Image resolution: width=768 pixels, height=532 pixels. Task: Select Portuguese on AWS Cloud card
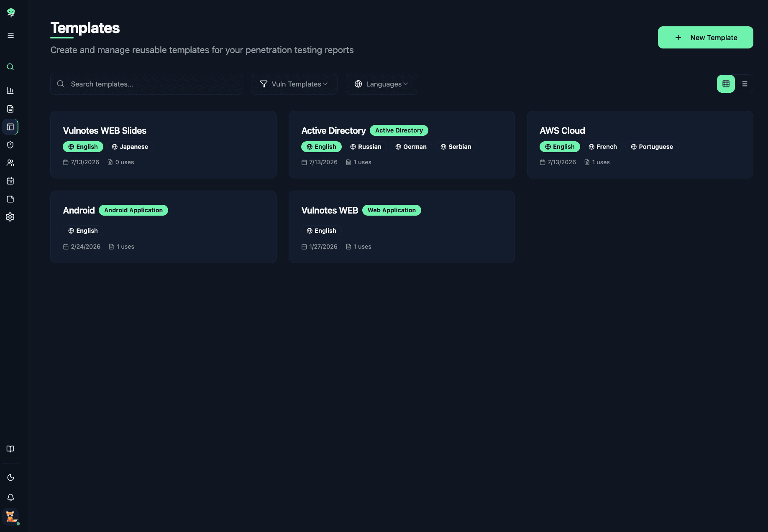[652, 147]
